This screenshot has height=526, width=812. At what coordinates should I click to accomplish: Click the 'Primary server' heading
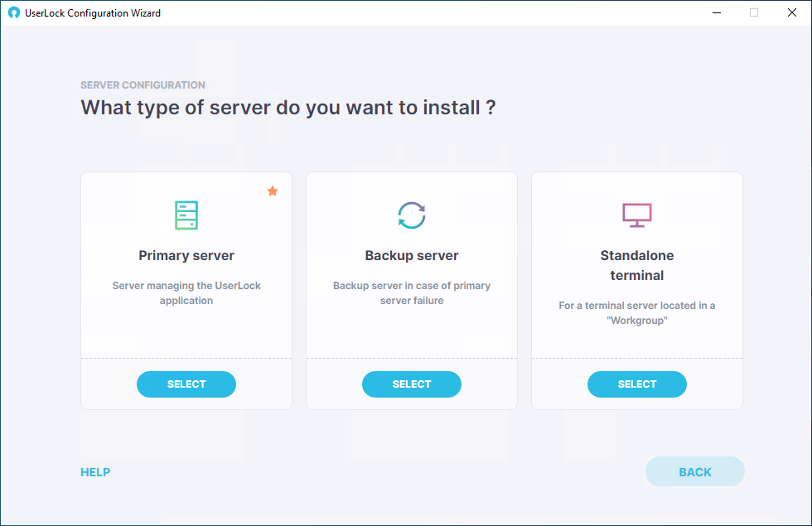pyautogui.click(x=186, y=255)
